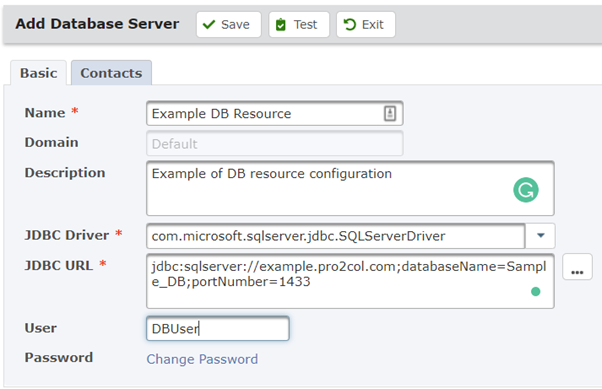The image size is (602, 389).
Task: Click the Domain label
Action: (x=51, y=142)
